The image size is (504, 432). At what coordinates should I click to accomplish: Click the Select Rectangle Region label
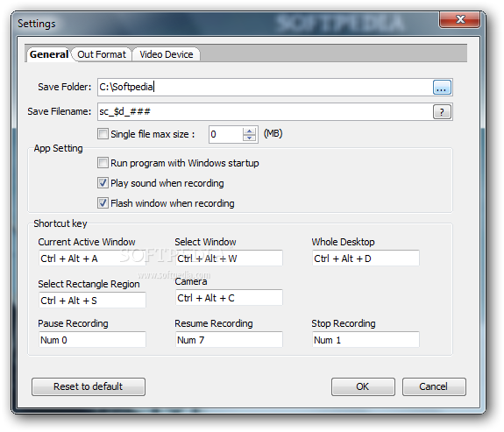(89, 284)
